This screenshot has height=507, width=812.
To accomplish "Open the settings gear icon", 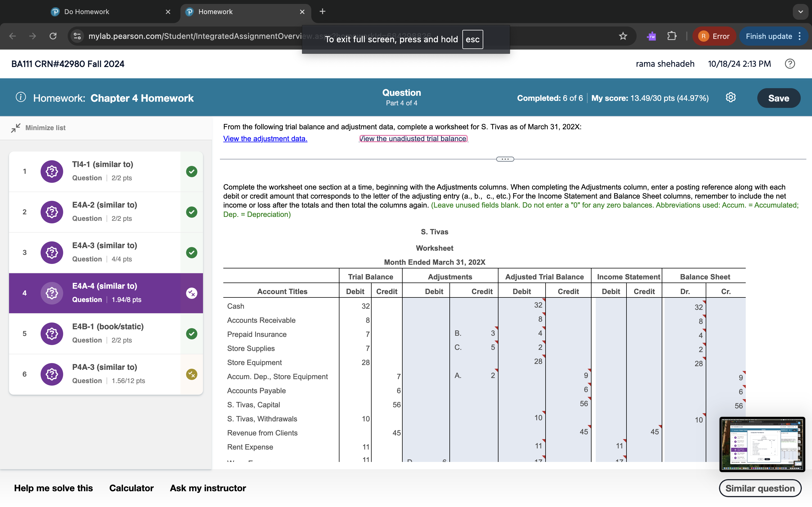I will 731,97.
